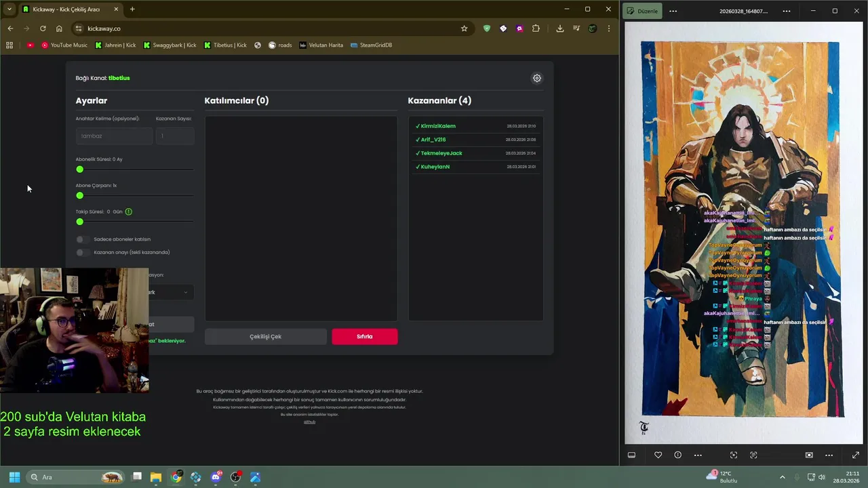Viewport: 868px width, 488px height.
Task: Open Chrome media control icon
Action: [576, 28]
